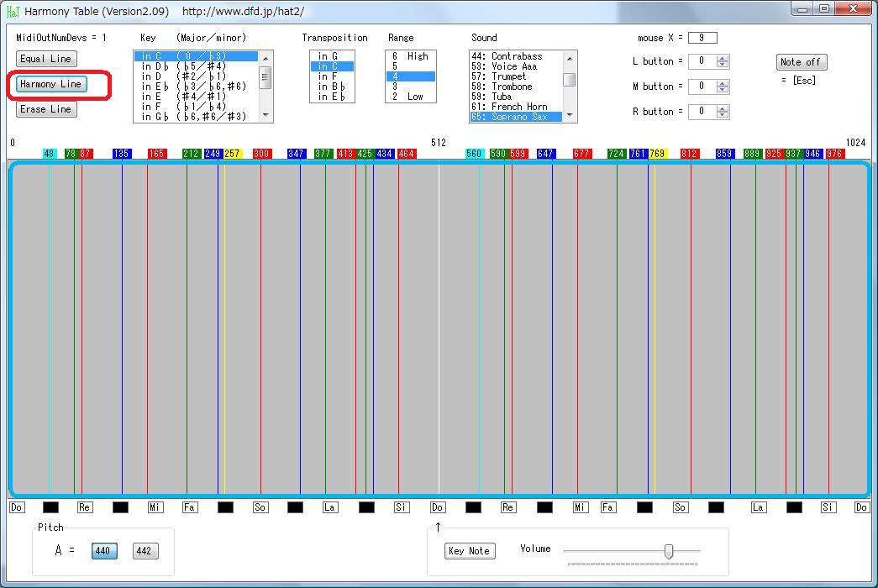Click the red 300 line marker

coord(261,154)
